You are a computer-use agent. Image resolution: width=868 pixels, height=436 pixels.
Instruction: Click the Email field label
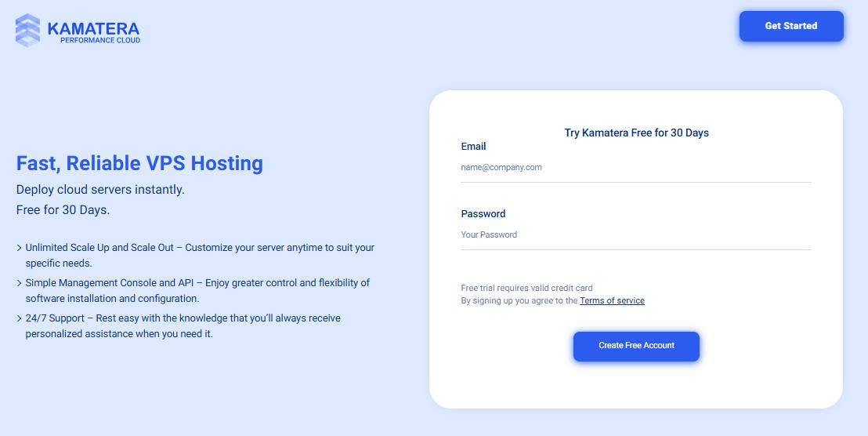473,147
